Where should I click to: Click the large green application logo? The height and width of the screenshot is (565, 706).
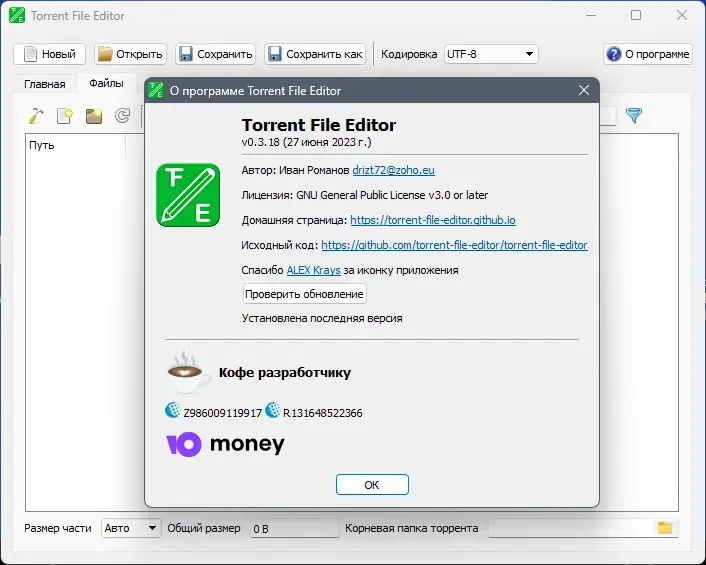click(x=188, y=195)
